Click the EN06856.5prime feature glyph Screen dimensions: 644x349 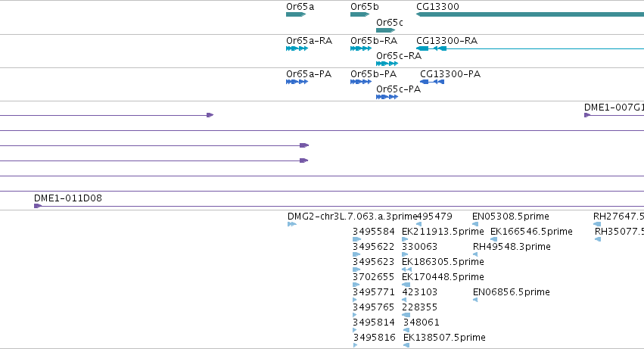coord(475,300)
